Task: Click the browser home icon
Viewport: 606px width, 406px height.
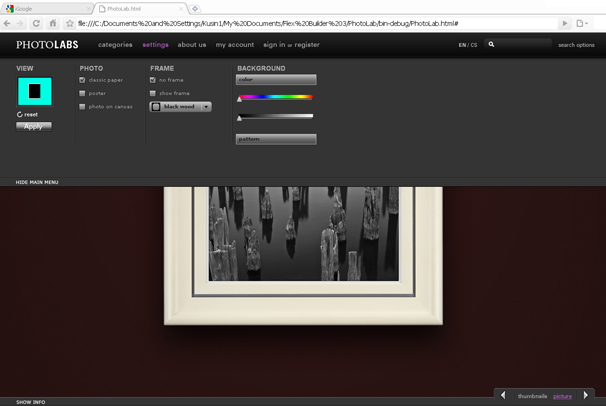Action: point(52,23)
